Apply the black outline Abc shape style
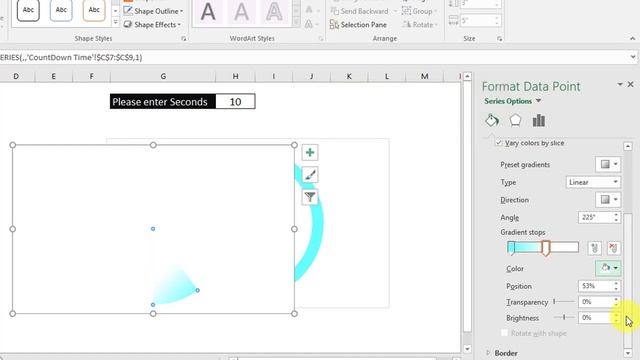Viewport: 640px width, 360px height. click(x=28, y=10)
